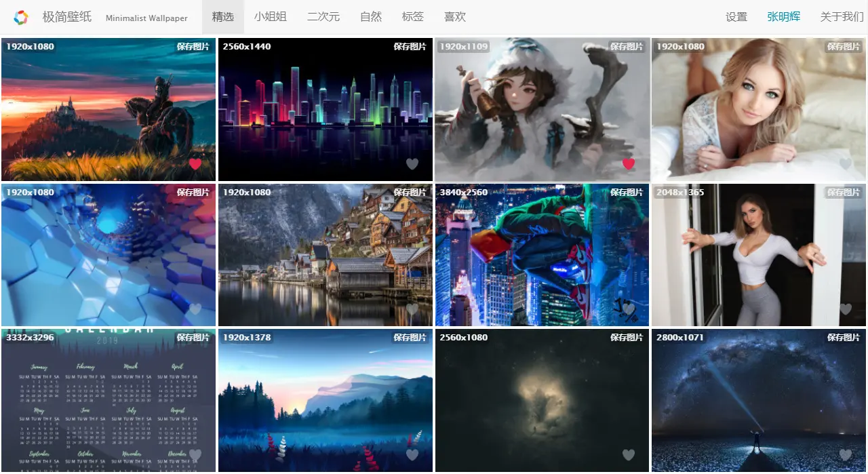Like the woman in doorway wallpaper
868x474 pixels.
pos(846,309)
